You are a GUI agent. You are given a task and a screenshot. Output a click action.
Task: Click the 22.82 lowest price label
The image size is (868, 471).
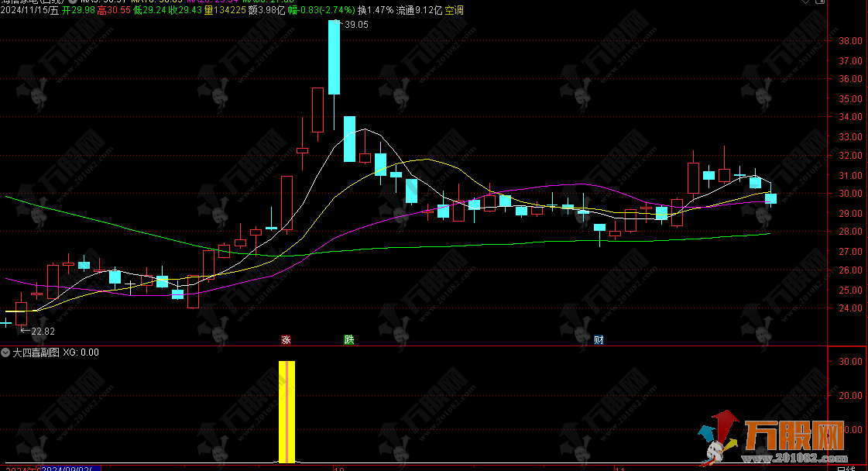[43, 332]
